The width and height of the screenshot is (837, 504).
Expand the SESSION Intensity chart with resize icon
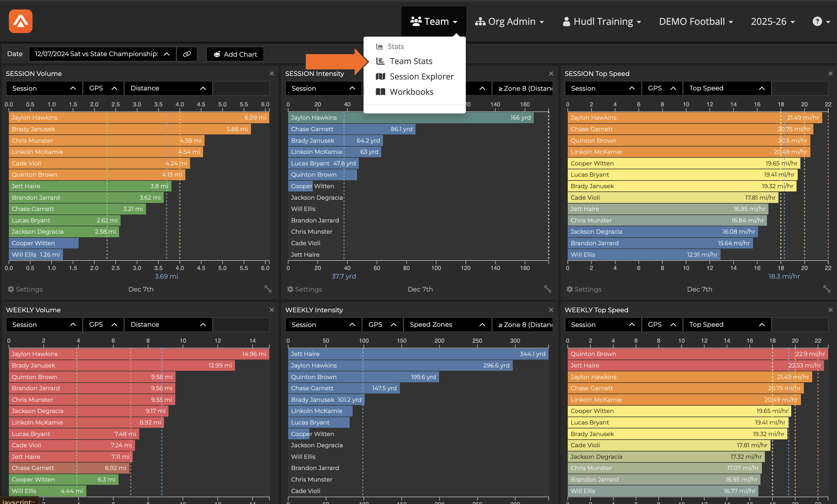click(x=548, y=289)
